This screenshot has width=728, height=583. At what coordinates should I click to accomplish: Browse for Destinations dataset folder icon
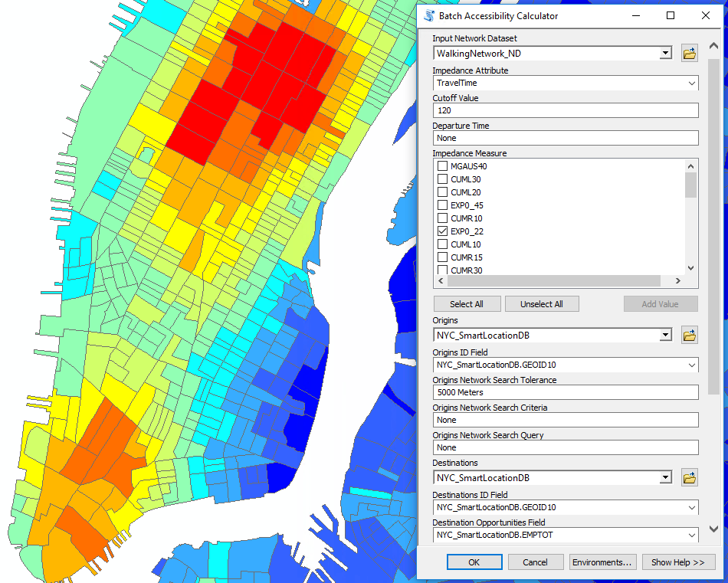690,477
